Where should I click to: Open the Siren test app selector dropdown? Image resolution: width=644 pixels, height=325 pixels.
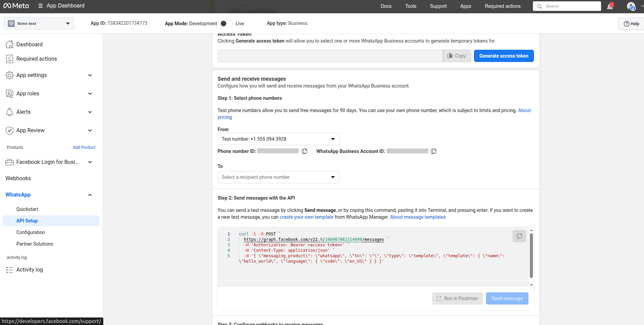(x=39, y=24)
